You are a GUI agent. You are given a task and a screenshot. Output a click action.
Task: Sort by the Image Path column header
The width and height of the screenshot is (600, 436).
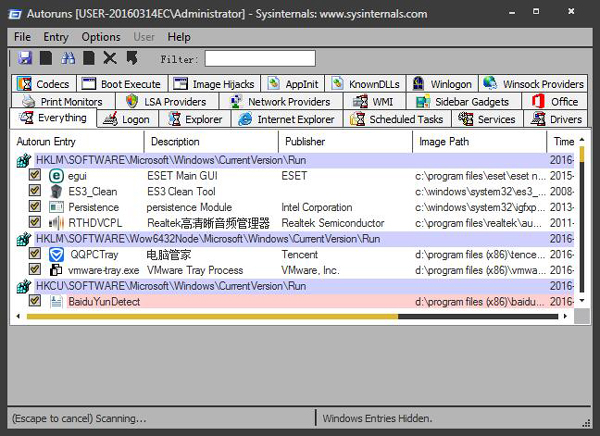coord(480,142)
